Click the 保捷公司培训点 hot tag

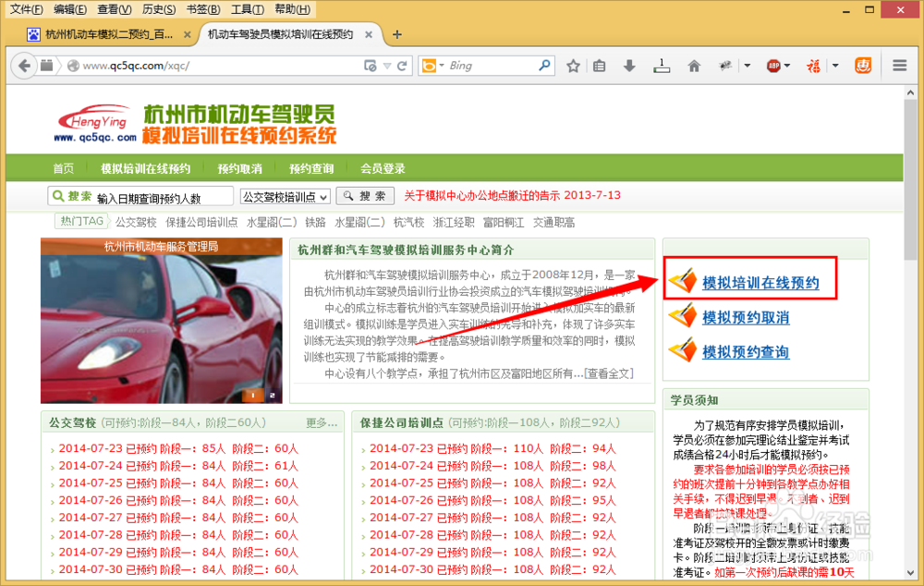point(201,222)
